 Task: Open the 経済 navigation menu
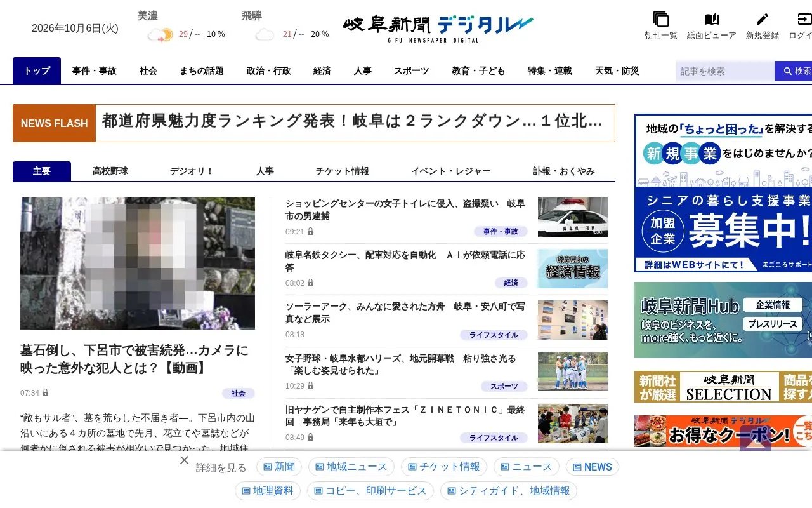pos(322,70)
